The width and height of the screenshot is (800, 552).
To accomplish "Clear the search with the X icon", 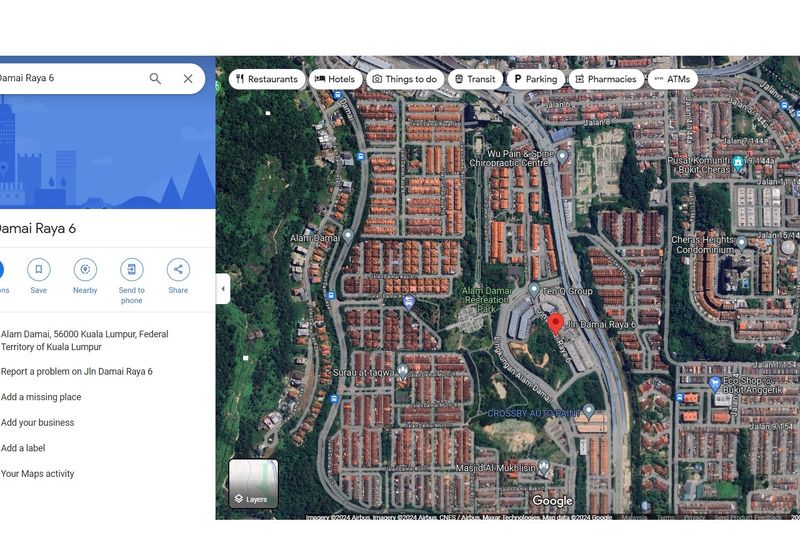I will pos(188,79).
